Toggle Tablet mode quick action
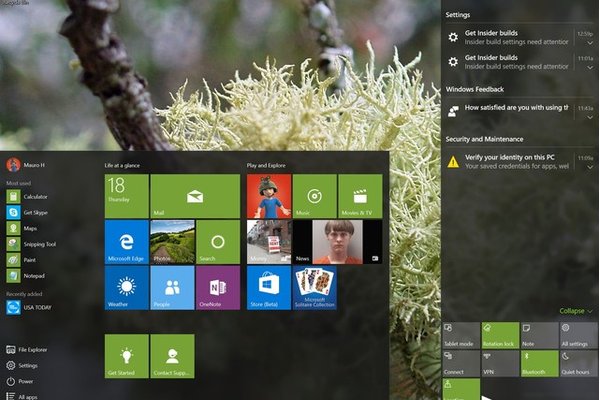This screenshot has height=400, width=600. tap(461, 335)
